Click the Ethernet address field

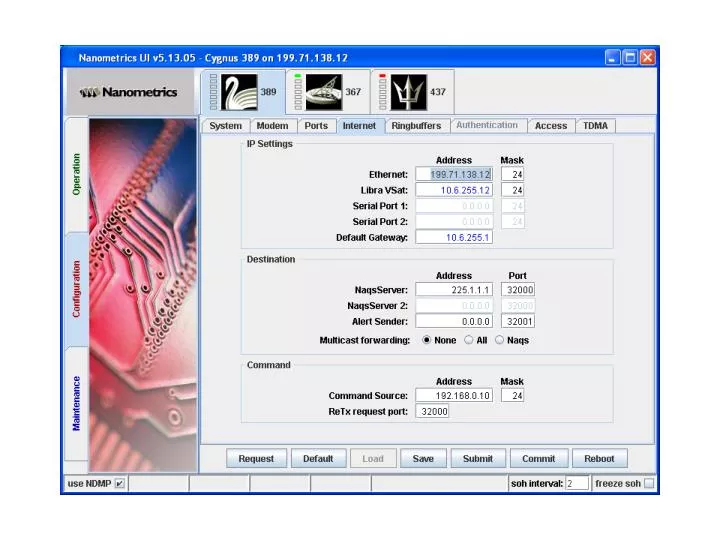454,174
